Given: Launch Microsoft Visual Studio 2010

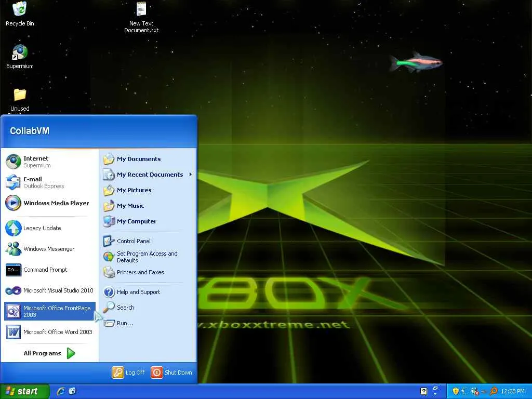Looking at the screenshot, I should (x=49, y=290).
